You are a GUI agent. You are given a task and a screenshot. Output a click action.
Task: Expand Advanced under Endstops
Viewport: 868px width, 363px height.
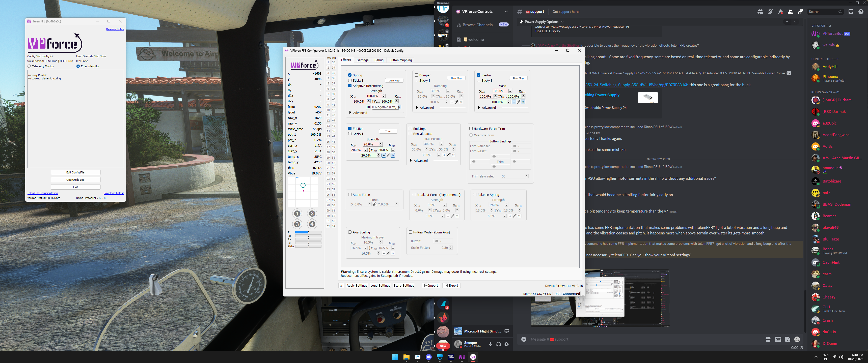pos(411,161)
